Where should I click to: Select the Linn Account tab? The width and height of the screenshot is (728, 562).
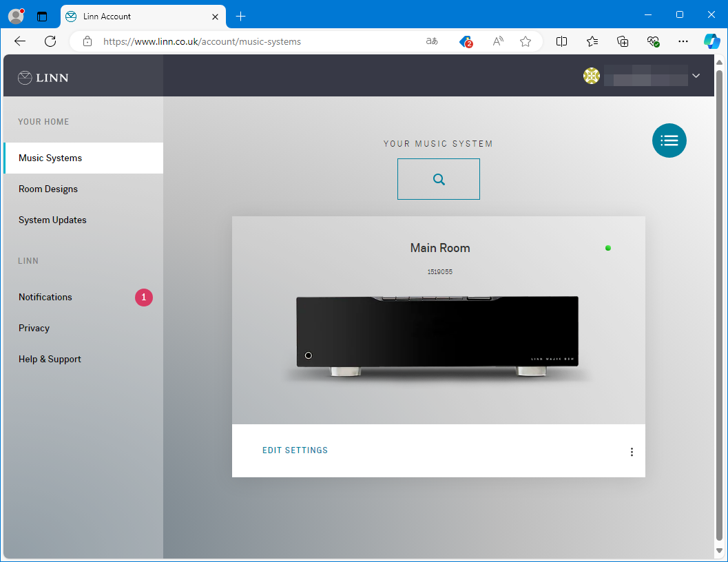(x=143, y=17)
